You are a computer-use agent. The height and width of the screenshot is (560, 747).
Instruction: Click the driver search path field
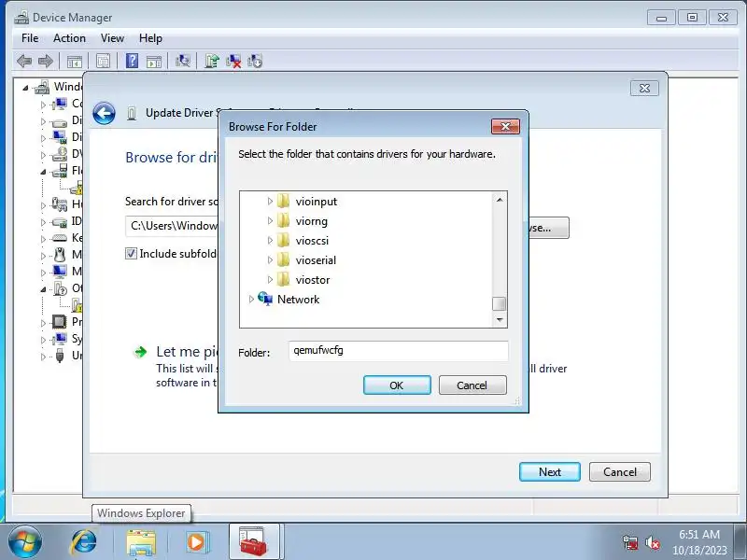[x=172, y=226]
